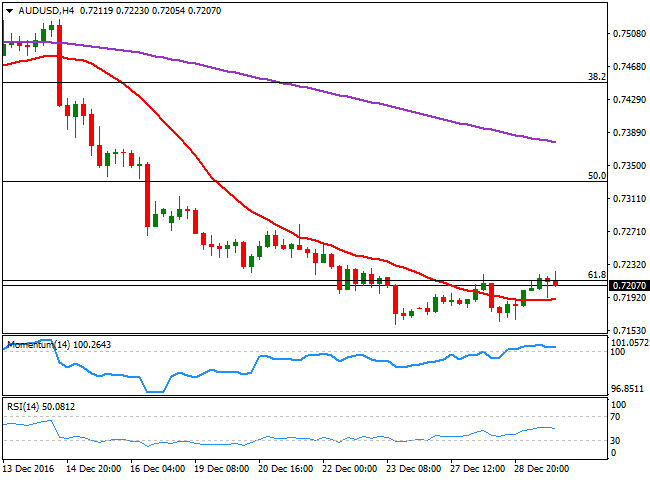The width and height of the screenshot is (650, 480).
Task: Click the RSI 30 level scale label
Action: (615, 441)
